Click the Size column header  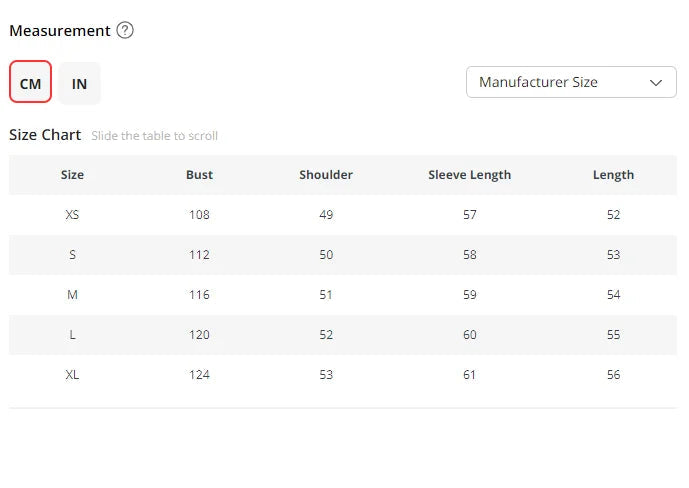pos(73,175)
